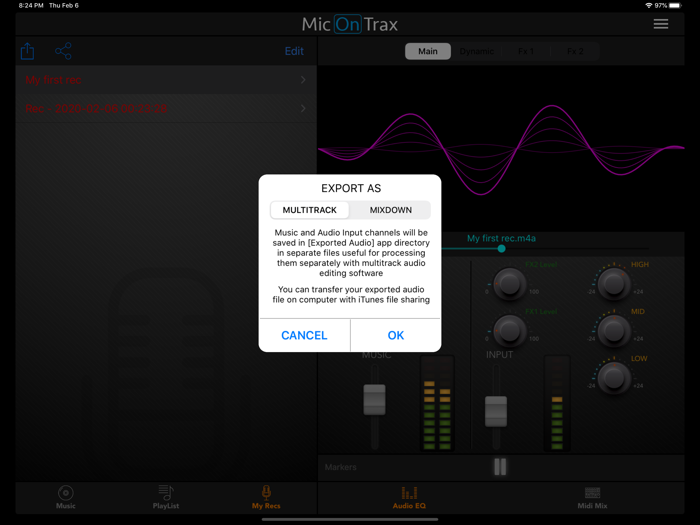Click the HIGH EQ knob

pos(614,283)
